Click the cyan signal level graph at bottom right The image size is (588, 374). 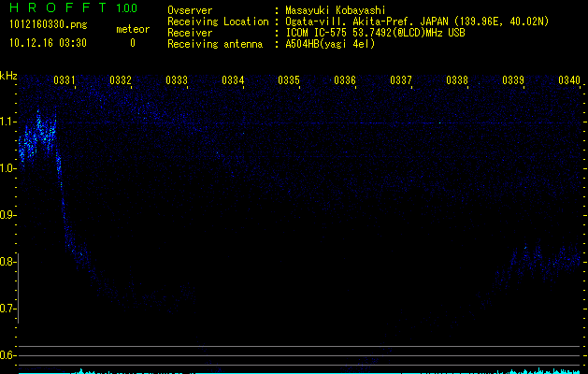pos(540,371)
